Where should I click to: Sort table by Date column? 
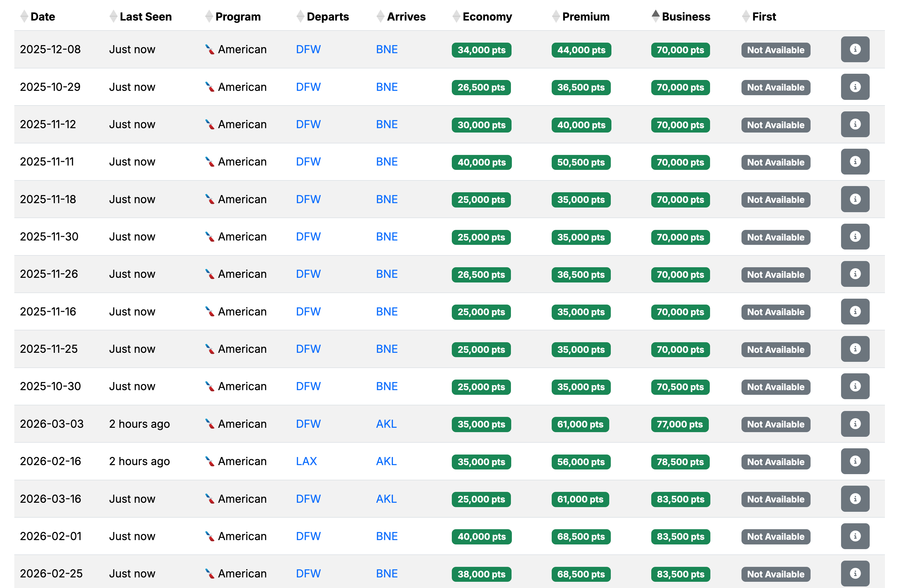click(x=42, y=16)
